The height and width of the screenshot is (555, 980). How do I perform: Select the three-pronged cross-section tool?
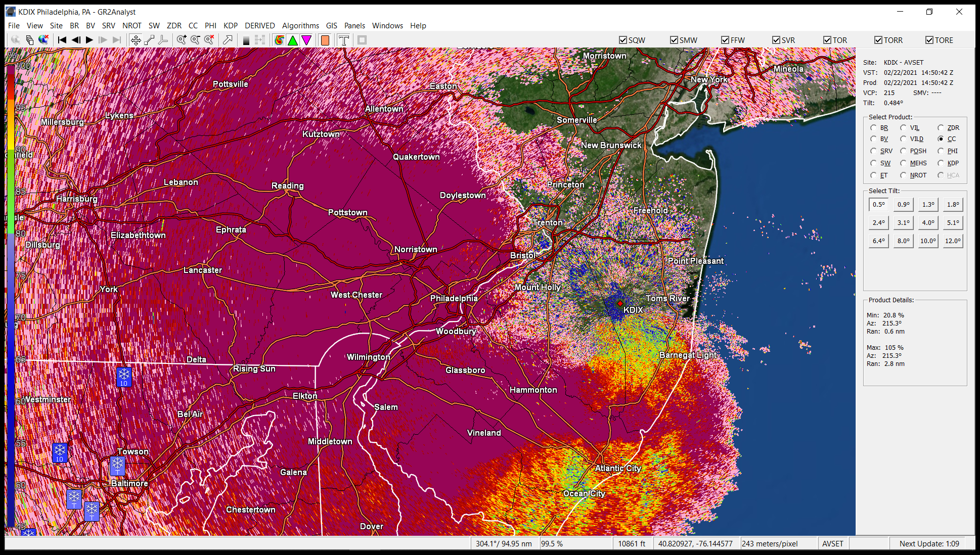(163, 40)
